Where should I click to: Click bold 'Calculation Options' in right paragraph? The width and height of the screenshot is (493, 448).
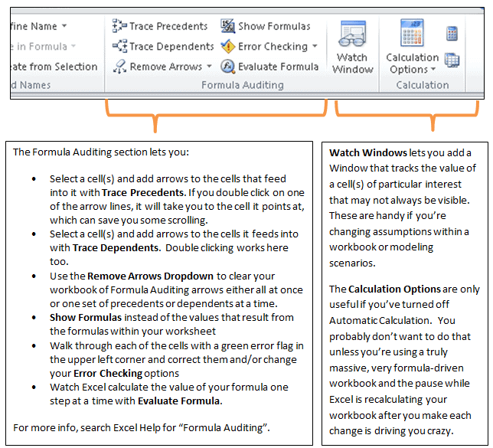coord(394,289)
